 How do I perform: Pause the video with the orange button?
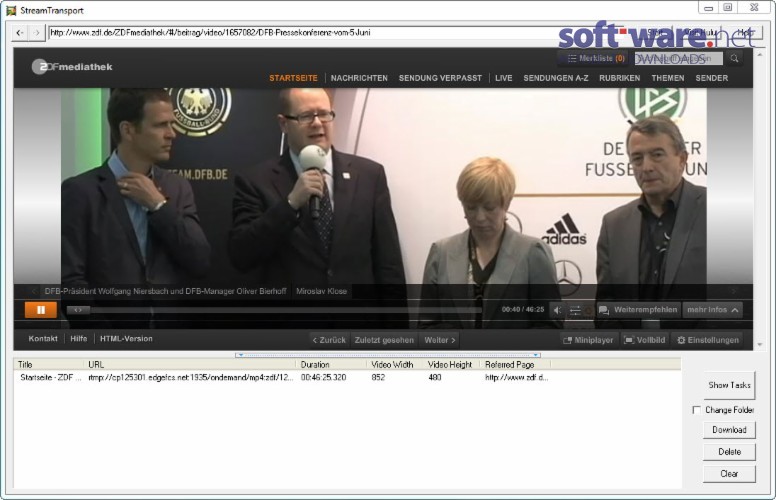tap(41, 310)
